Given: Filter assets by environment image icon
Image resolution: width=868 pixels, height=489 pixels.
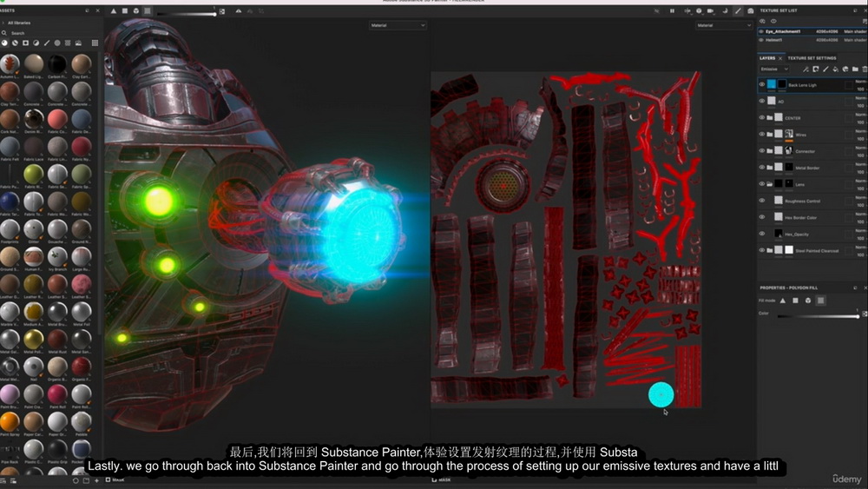Looking at the screenshot, I should 78,43.
